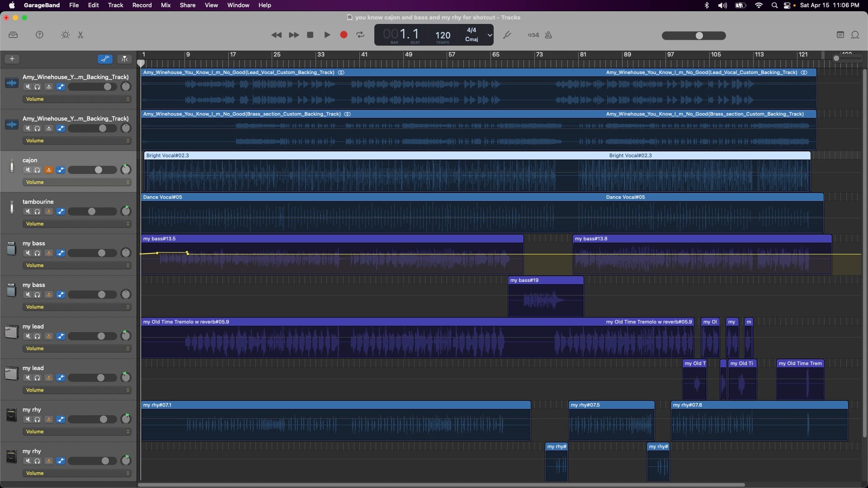Toggle automation on first my bass track
The height and width of the screenshot is (488, 868).
61,253
